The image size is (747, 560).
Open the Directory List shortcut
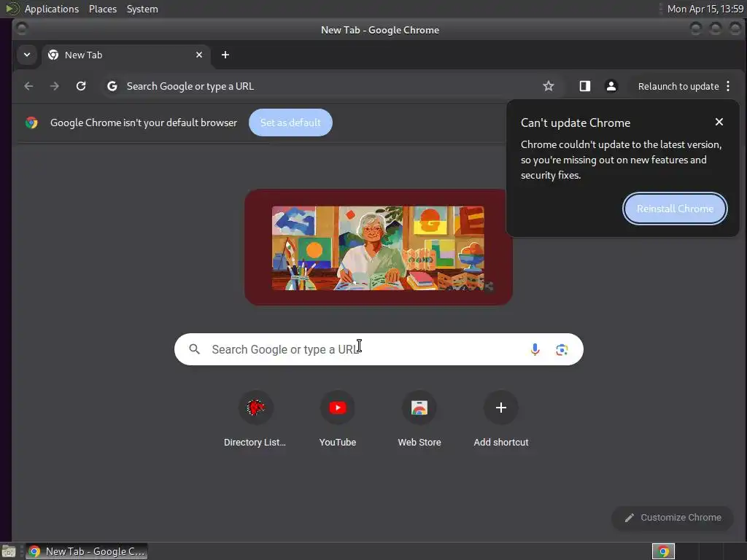pos(255,419)
